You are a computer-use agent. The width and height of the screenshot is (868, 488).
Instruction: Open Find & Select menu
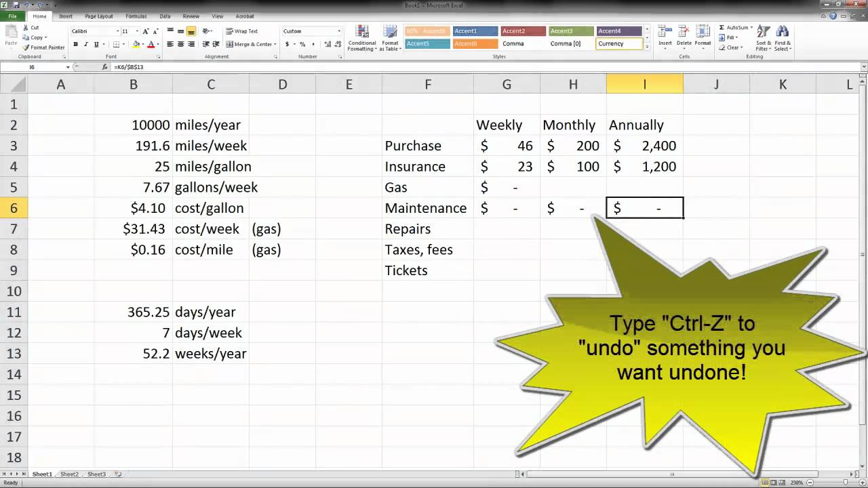(x=783, y=38)
